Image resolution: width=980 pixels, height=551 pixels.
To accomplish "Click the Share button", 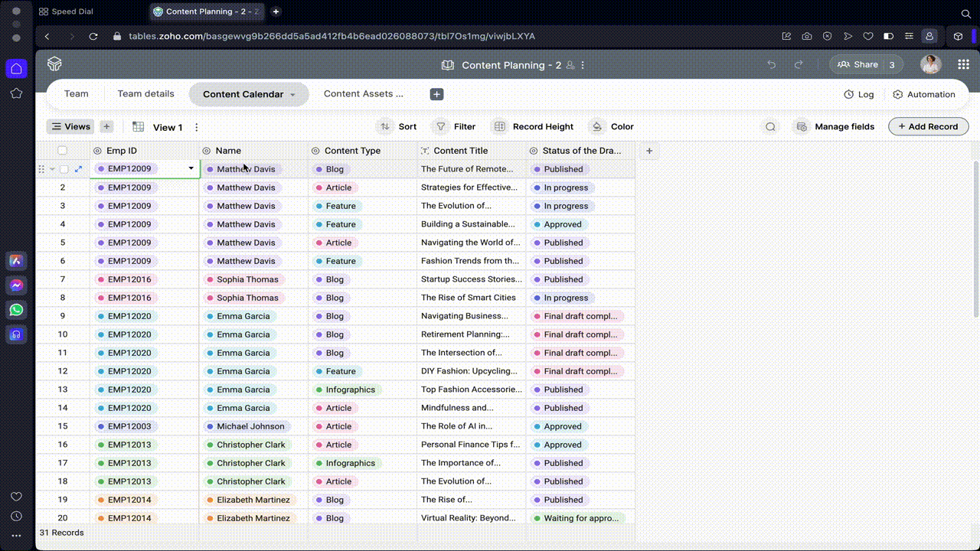I will pos(857,65).
